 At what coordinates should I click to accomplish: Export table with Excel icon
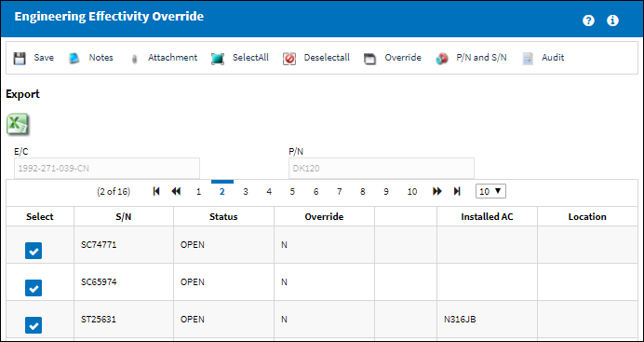pos(18,124)
